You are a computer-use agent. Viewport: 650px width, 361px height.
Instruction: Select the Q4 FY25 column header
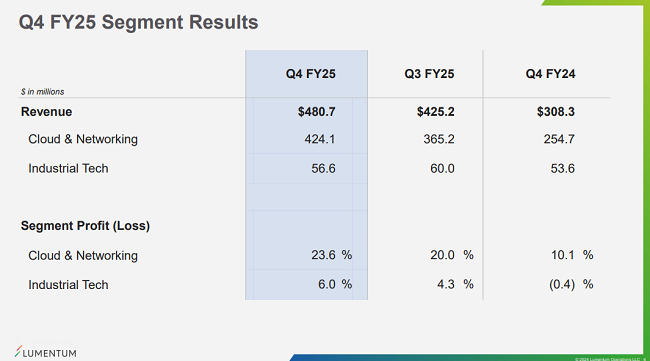(310, 74)
